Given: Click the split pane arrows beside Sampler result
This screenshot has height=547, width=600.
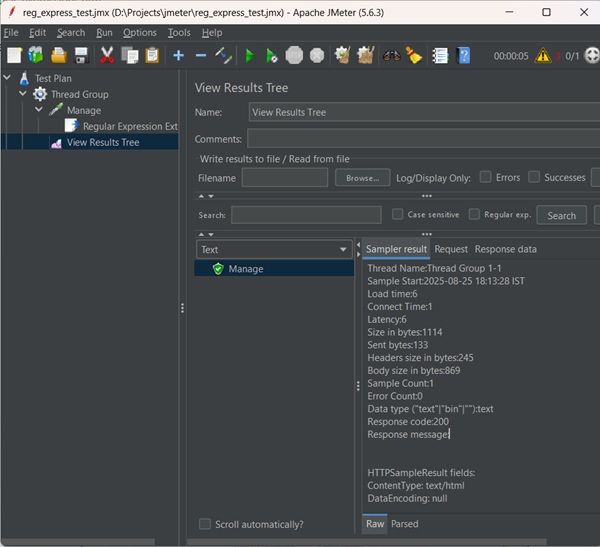Looking at the screenshot, I should point(358,250).
